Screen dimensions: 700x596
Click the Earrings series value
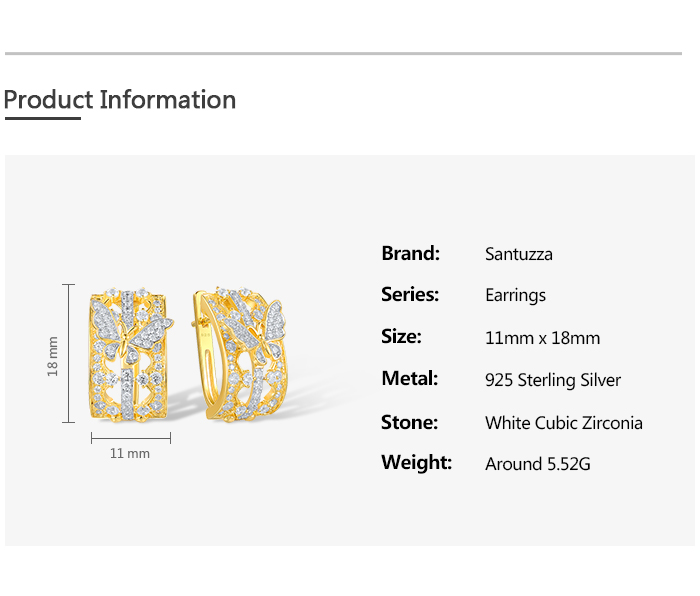[x=515, y=295]
